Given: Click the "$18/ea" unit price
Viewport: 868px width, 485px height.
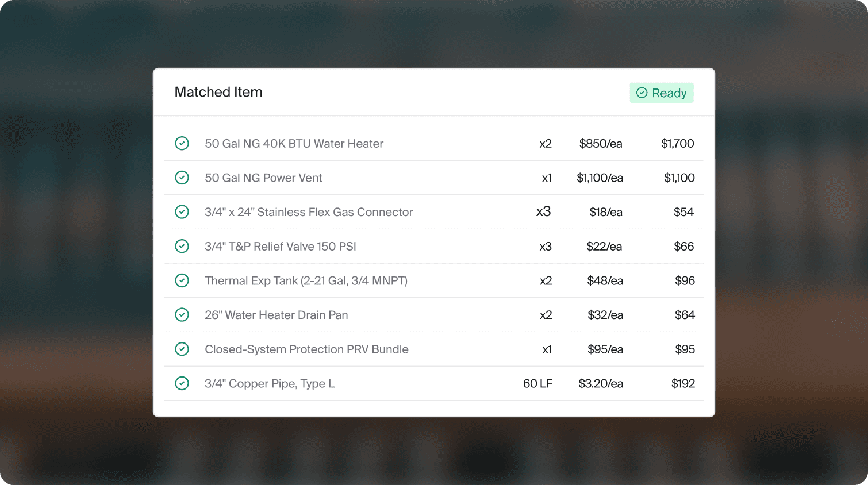Looking at the screenshot, I should (x=606, y=212).
